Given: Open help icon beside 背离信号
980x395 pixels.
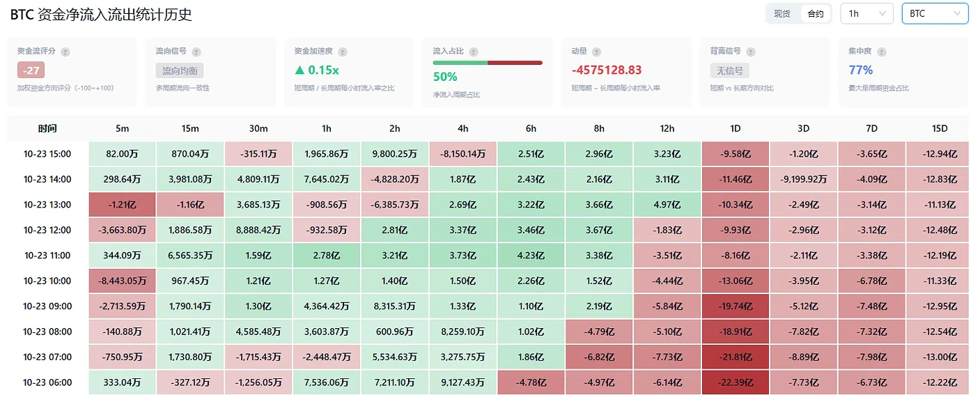Looking at the screenshot, I should click(x=751, y=52).
